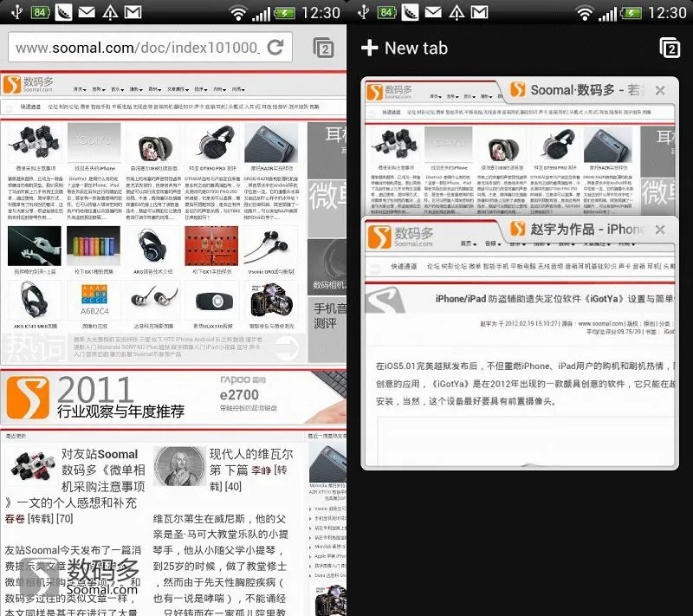Image resolution: width=693 pixels, height=616 pixels.
Task: Tap the tab count icon in the tab switcher screen
Action: [670, 48]
